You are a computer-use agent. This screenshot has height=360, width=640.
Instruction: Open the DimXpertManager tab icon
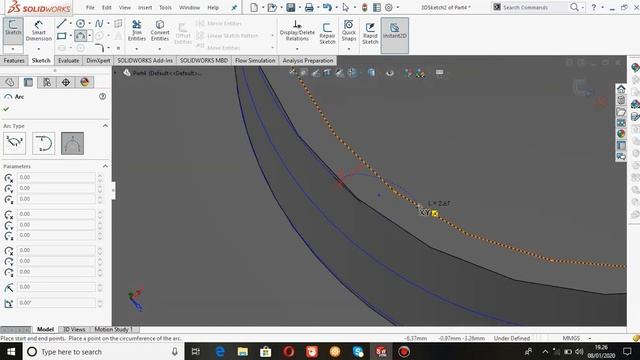point(66,82)
